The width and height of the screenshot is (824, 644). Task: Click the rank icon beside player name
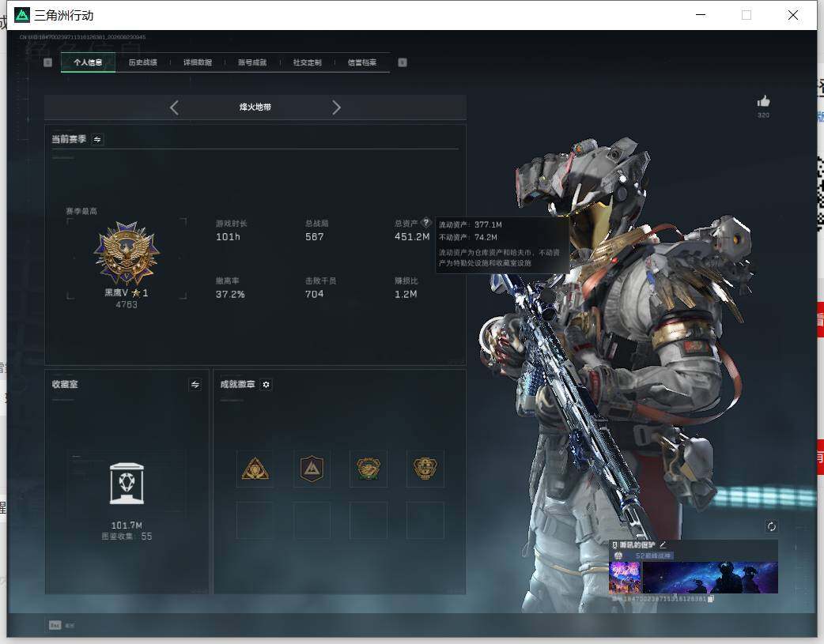point(615,545)
